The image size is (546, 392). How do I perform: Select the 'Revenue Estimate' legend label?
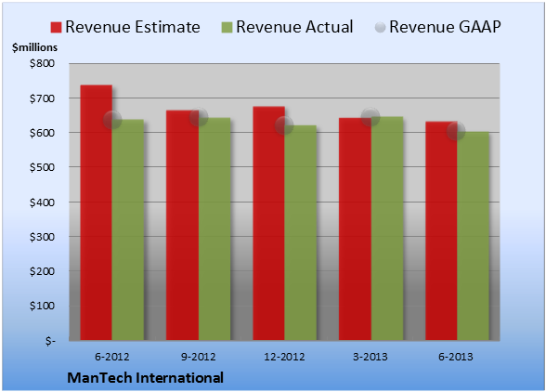(x=133, y=27)
